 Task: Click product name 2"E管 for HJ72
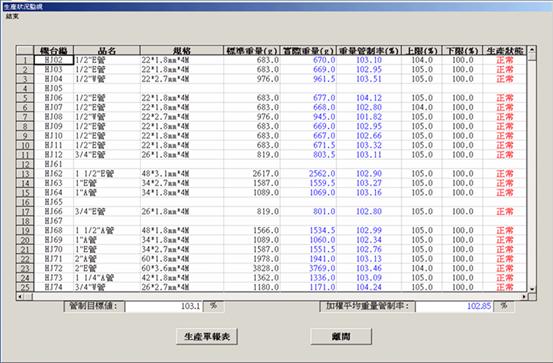107,268
